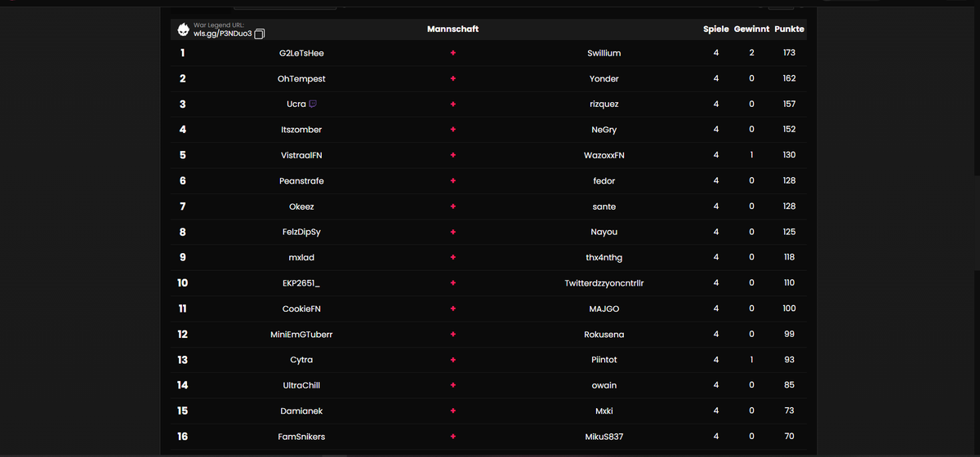Select player name OhTempest
The image size is (980, 457).
pyautogui.click(x=301, y=79)
